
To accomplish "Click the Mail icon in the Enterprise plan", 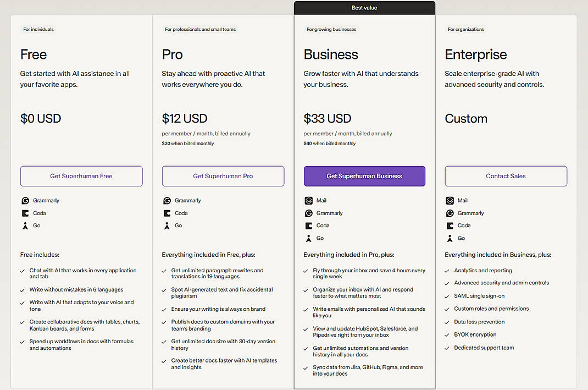I will (450, 201).
